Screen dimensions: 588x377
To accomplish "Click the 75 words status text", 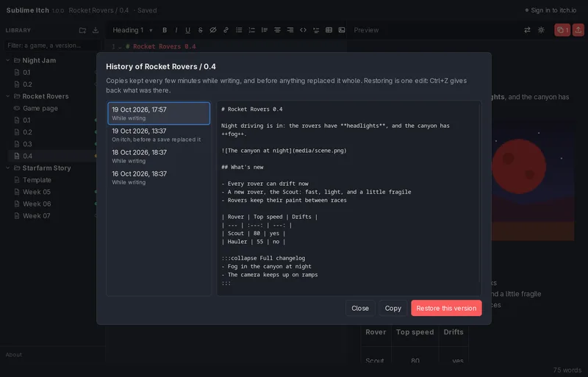I will click(567, 370).
